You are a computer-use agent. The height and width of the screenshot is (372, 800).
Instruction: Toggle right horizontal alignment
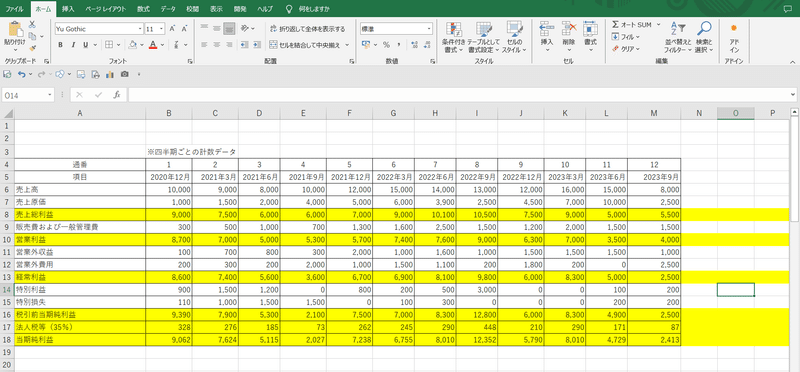pyautogui.click(x=229, y=45)
